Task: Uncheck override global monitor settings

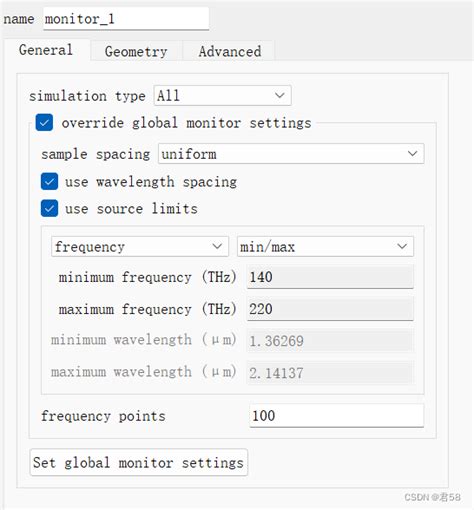Action: pos(44,122)
